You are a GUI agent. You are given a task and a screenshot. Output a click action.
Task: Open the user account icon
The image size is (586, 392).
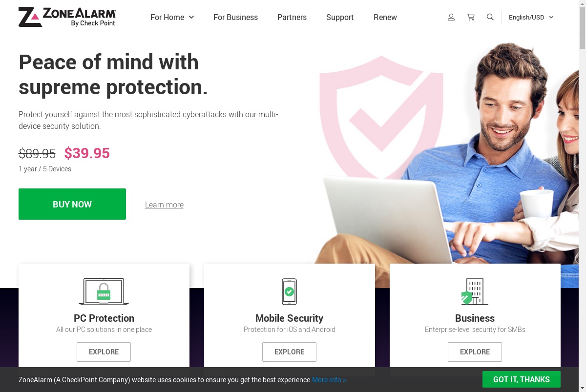pos(451,17)
